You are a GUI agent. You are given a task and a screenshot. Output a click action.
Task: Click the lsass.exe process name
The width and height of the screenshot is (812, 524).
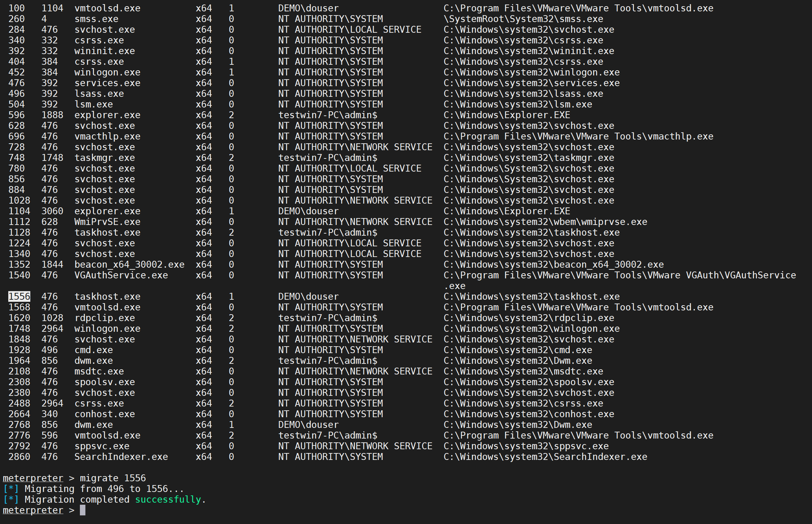coord(99,94)
